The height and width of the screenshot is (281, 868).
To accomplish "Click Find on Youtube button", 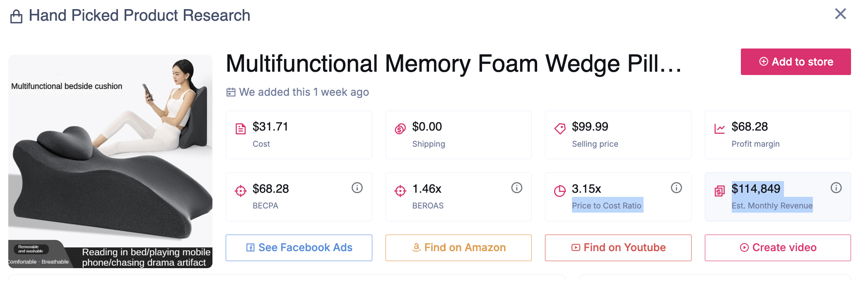I will pos(618,247).
